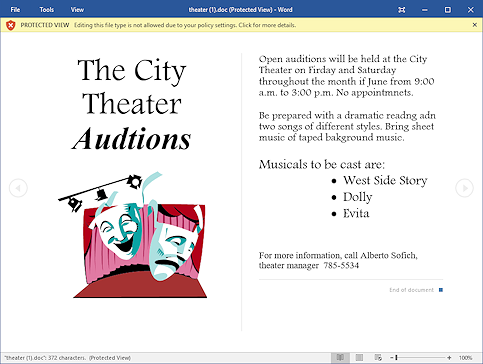Open the File menu
The height and width of the screenshot is (364, 483).
click(15, 10)
